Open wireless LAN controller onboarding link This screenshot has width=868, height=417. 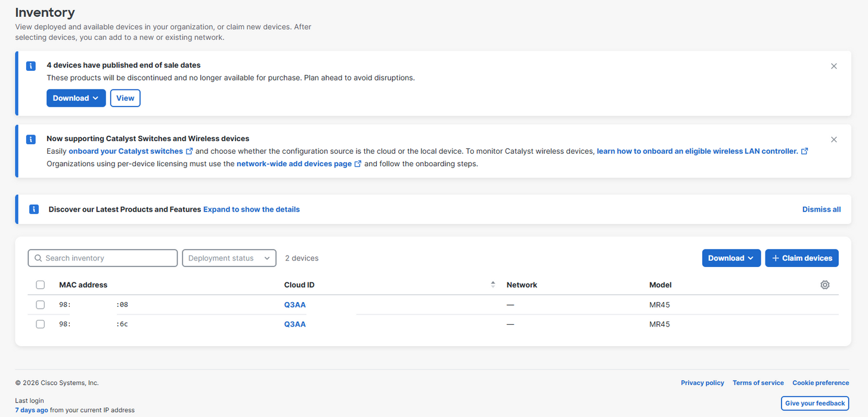(x=697, y=151)
